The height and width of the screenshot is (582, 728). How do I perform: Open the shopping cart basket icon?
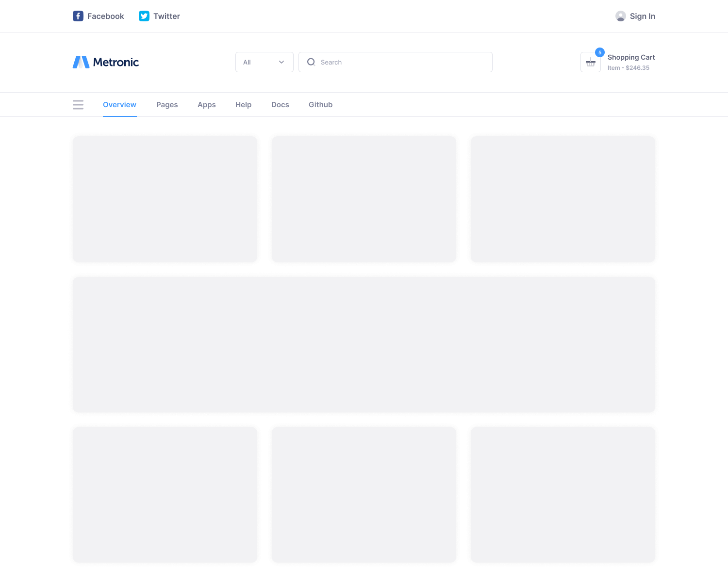[590, 63]
